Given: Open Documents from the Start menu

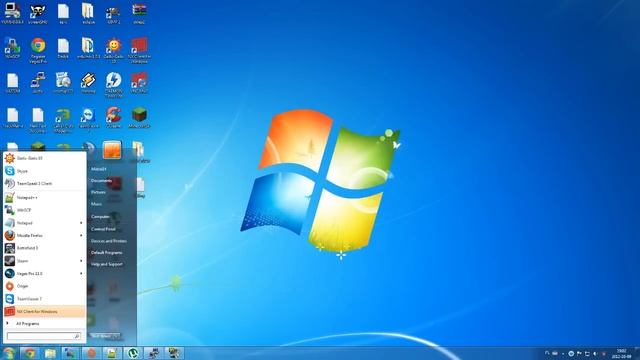Looking at the screenshot, I should (101, 180).
